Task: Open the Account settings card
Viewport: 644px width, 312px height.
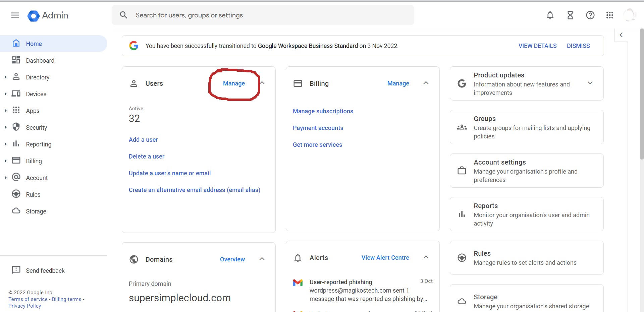Action: (x=527, y=171)
